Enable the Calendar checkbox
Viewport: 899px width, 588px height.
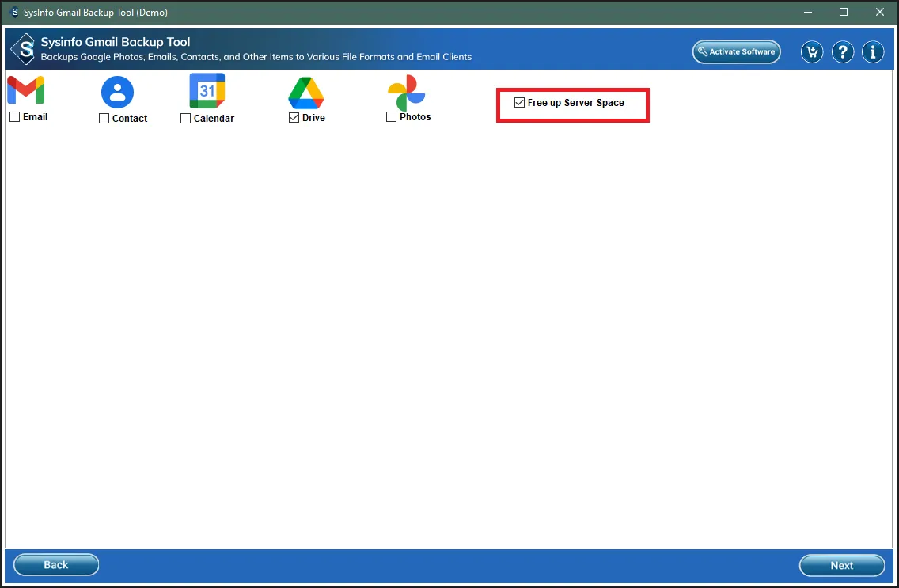pyautogui.click(x=185, y=119)
